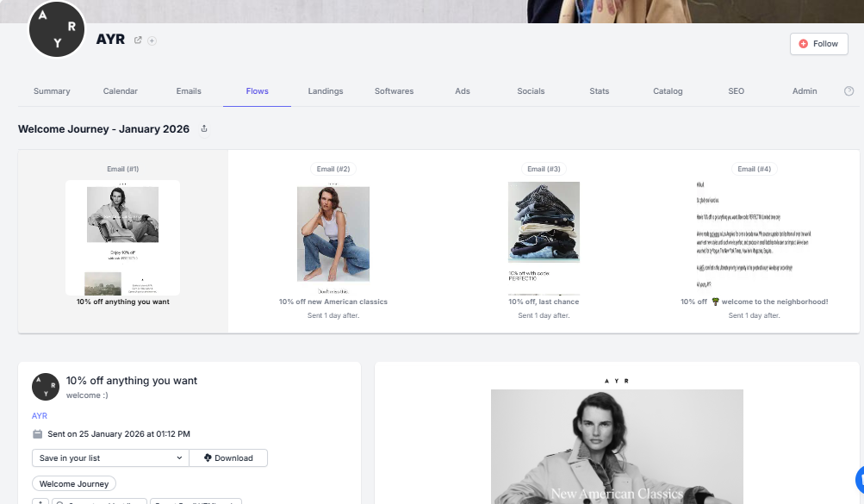Click the Email (#4) label badge
864x504 pixels.
(755, 169)
